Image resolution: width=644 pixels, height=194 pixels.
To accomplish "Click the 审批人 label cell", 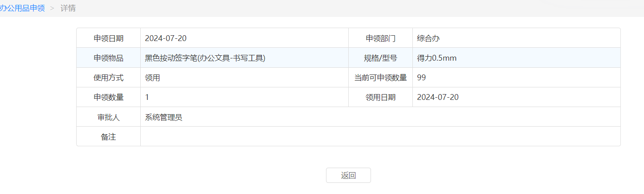I will click(109, 117).
